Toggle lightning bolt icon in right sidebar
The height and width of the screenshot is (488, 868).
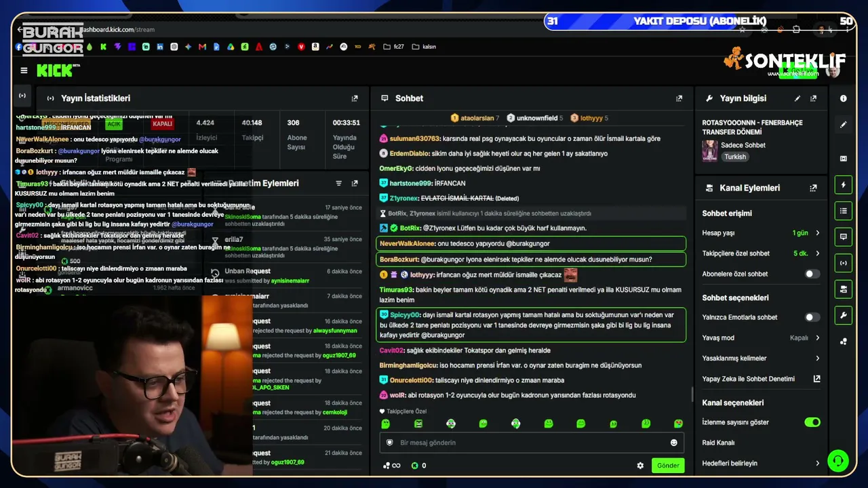click(x=844, y=185)
